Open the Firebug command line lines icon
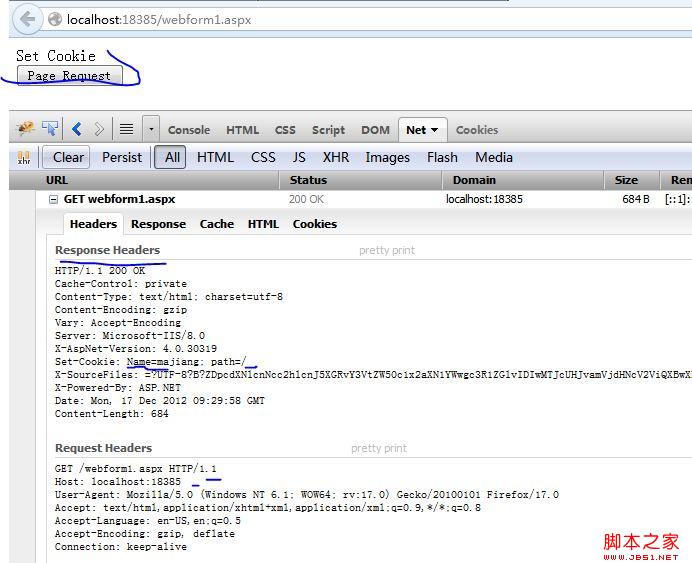692x563 pixels. [x=126, y=129]
